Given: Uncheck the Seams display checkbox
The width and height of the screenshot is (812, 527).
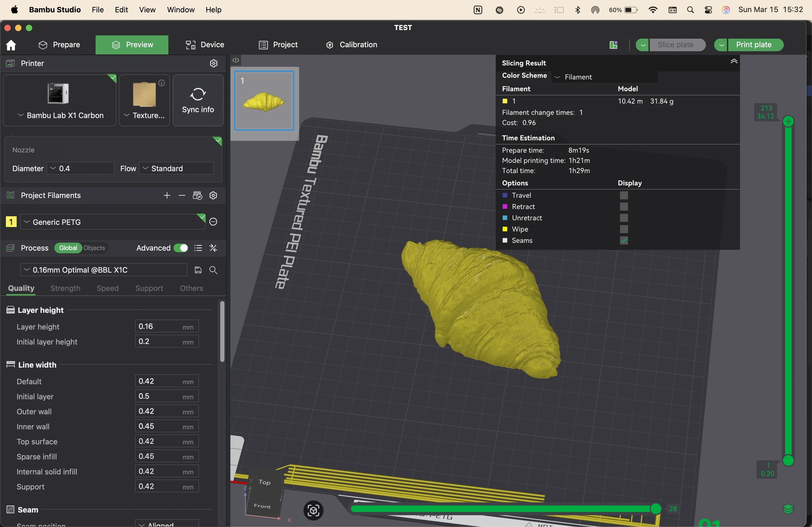Looking at the screenshot, I should coord(624,241).
